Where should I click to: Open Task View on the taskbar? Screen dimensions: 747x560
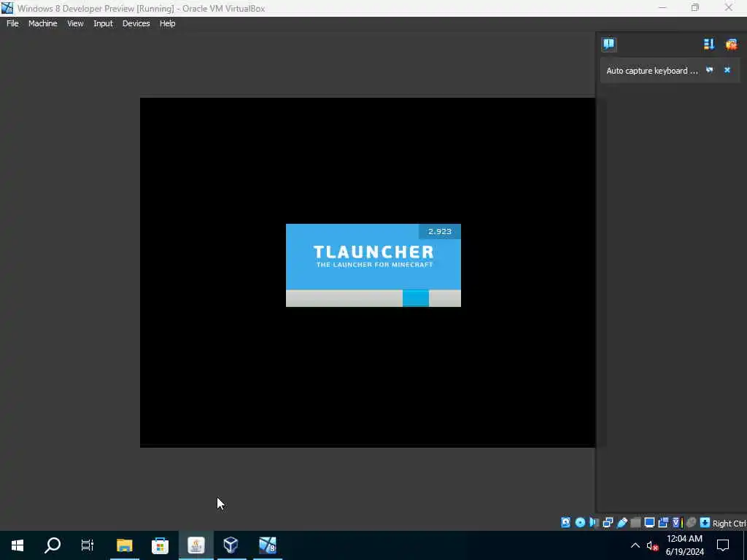click(88, 545)
